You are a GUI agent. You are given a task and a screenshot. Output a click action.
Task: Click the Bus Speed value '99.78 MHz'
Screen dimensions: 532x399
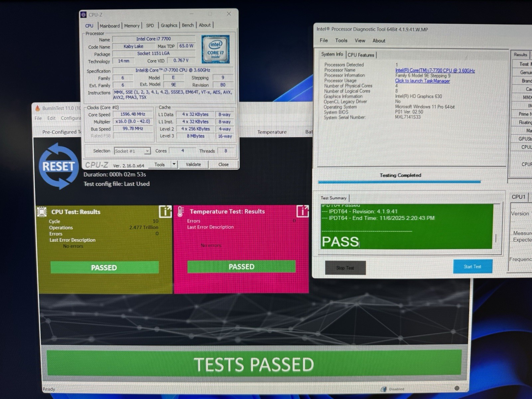coord(133,129)
